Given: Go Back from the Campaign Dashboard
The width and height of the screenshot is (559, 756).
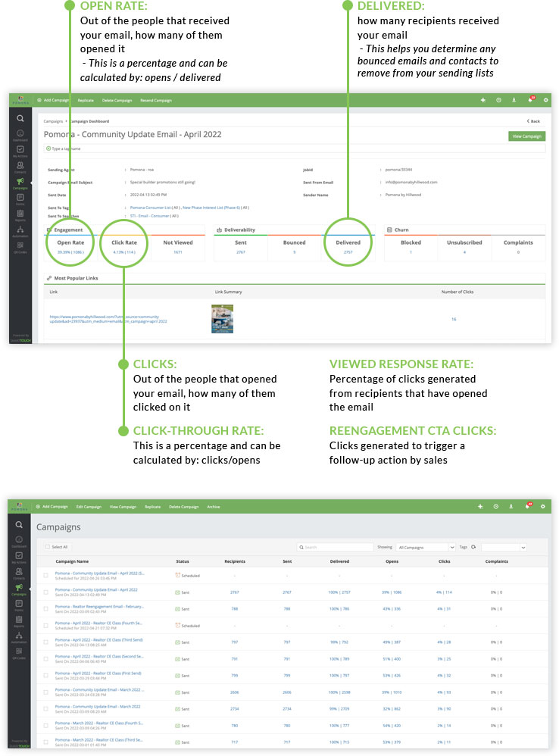Looking at the screenshot, I should pos(533,121).
